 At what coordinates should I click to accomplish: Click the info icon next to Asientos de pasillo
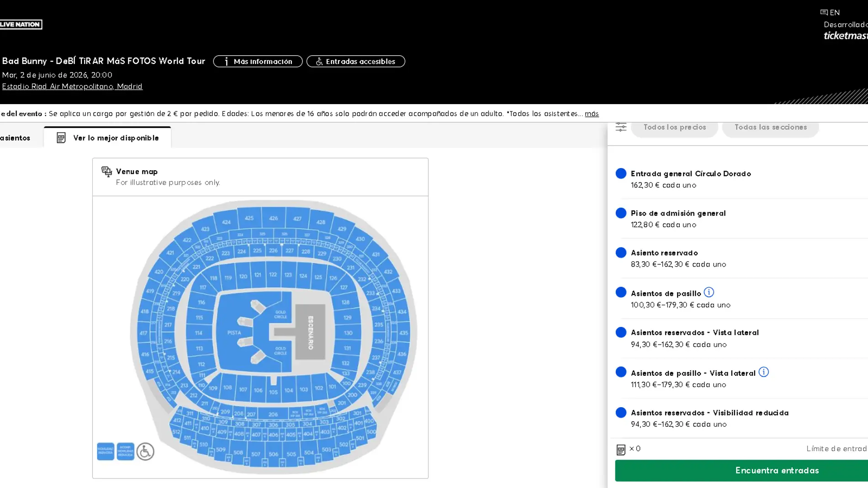(709, 292)
